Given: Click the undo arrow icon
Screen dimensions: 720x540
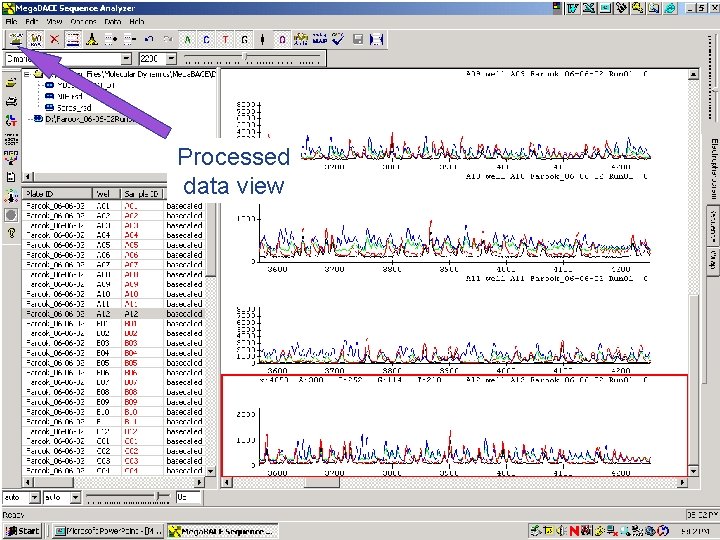Looking at the screenshot, I should 149,39.
